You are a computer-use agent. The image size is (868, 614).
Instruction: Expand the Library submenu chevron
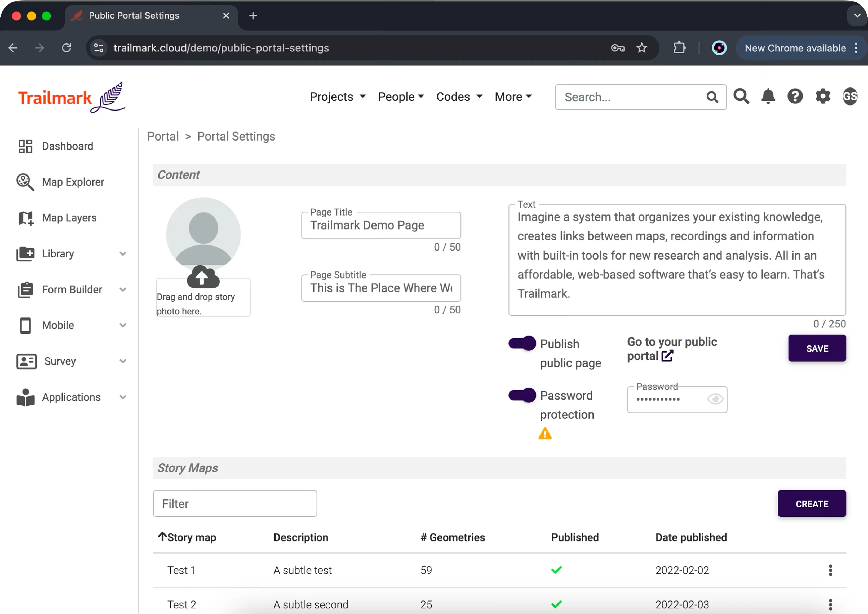coord(123,254)
